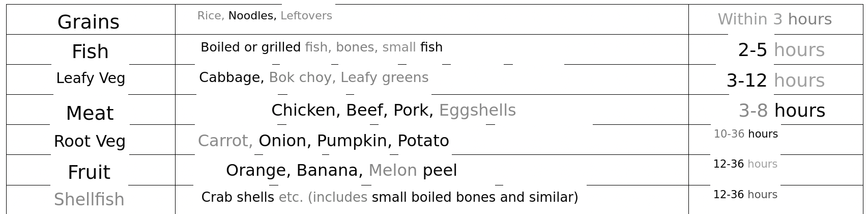This screenshot has height=214, width=868.
Task: Select the Fruit category cell
Action: pyautogui.click(x=89, y=173)
